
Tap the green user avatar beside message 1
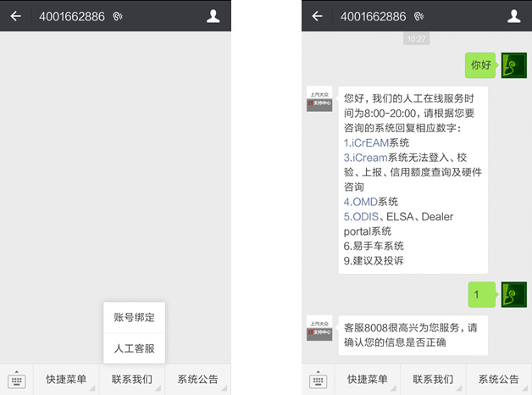click(514, 294)
